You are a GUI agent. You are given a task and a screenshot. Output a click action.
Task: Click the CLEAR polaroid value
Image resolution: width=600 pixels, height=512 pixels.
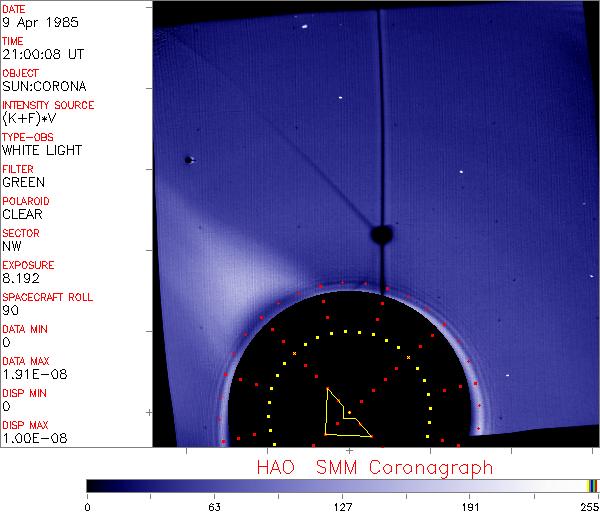(x=23, y=214)
